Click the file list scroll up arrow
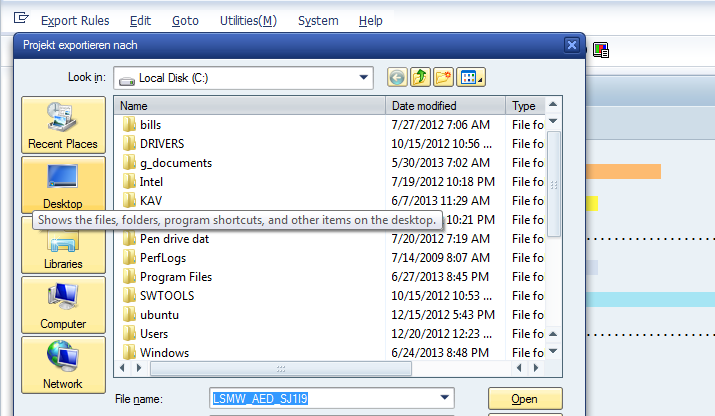The height and width of the screenshot is (416, 715). (x=553, y=104)
